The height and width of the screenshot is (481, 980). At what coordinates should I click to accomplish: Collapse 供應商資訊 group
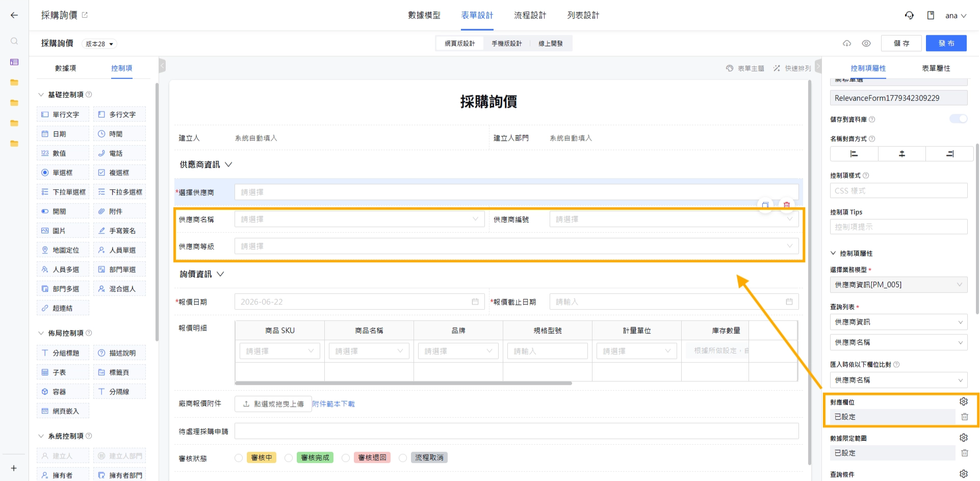[x=229, y=165]
